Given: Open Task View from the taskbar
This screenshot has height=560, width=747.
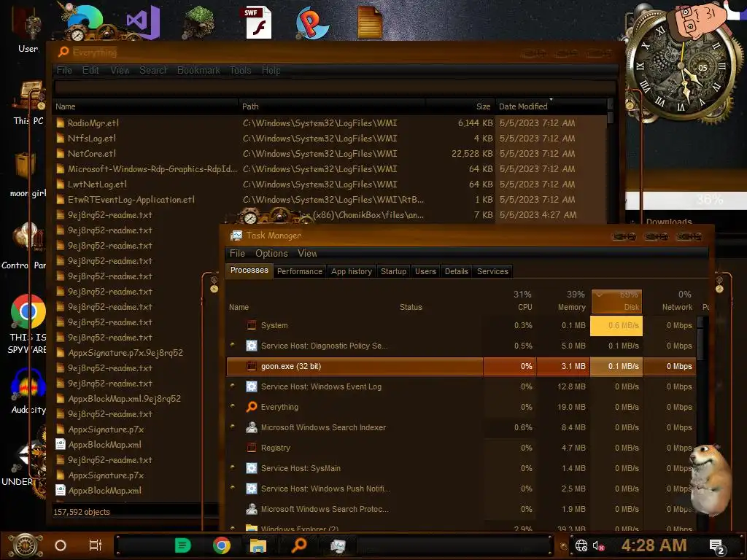Looking at the screenshot, I should (96, 545).
